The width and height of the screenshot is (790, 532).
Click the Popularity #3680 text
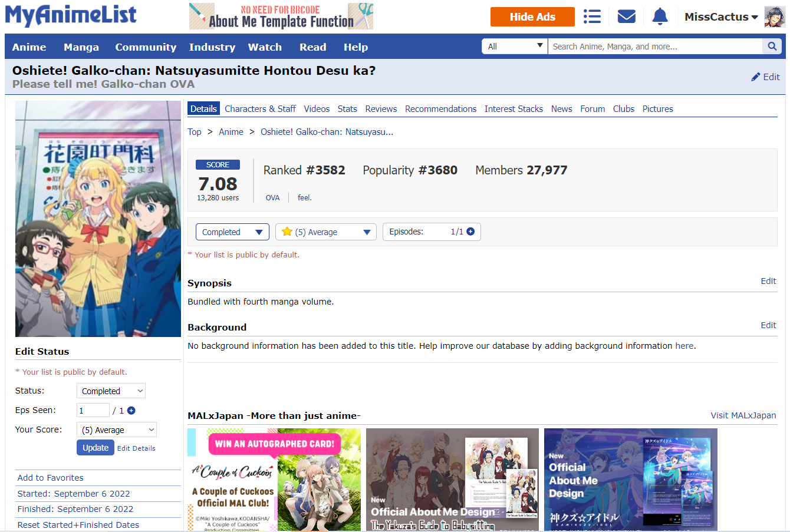[410, 170]
